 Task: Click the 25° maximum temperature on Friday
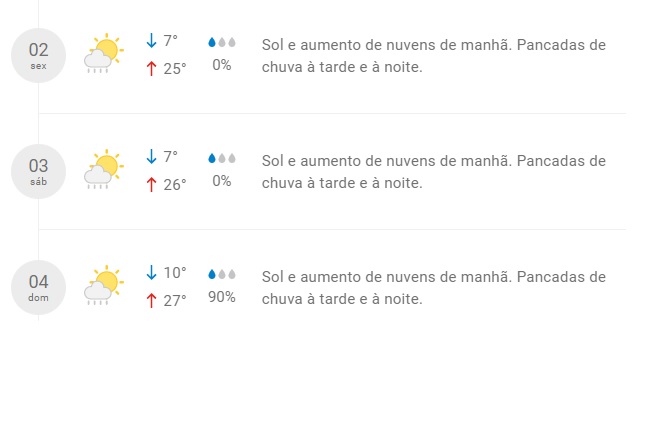pos(175,69)
